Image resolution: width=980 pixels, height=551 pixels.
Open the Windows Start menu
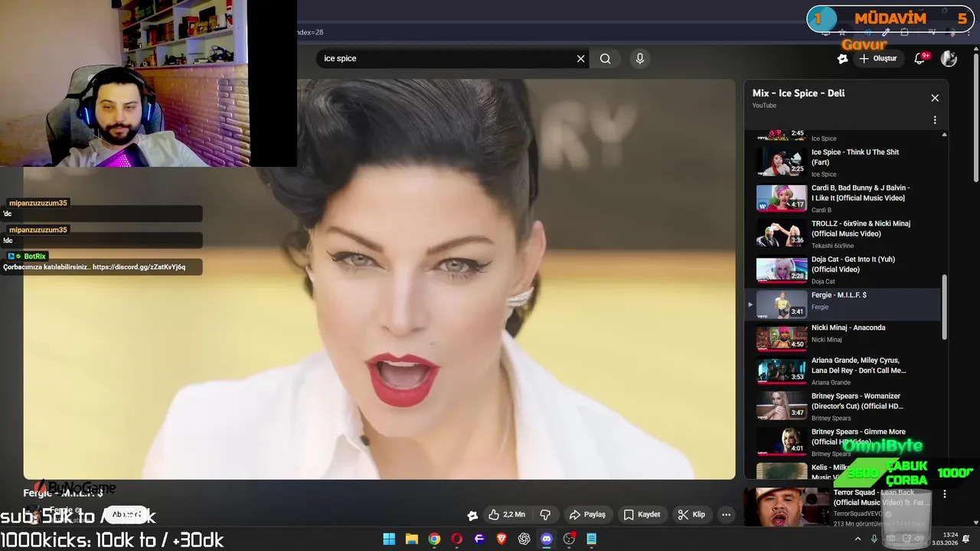click(389, 539)
